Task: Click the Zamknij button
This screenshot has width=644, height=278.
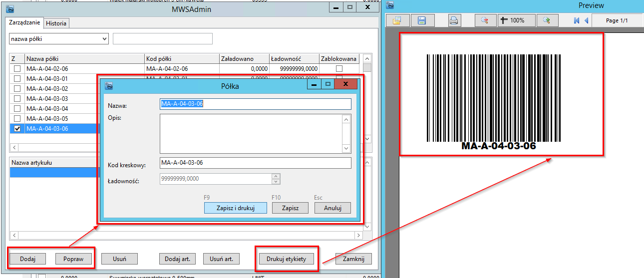Action: click(x=353, y=259)
